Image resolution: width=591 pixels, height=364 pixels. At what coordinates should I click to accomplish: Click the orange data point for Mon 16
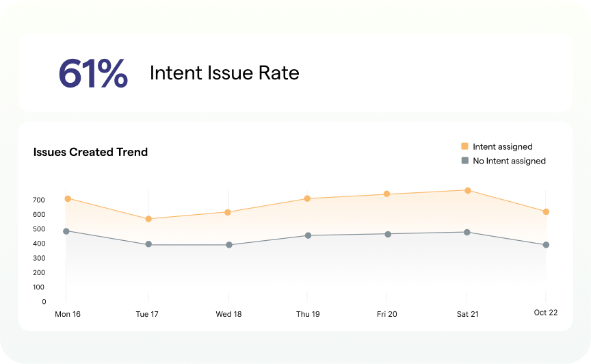[x=68, y=198]
